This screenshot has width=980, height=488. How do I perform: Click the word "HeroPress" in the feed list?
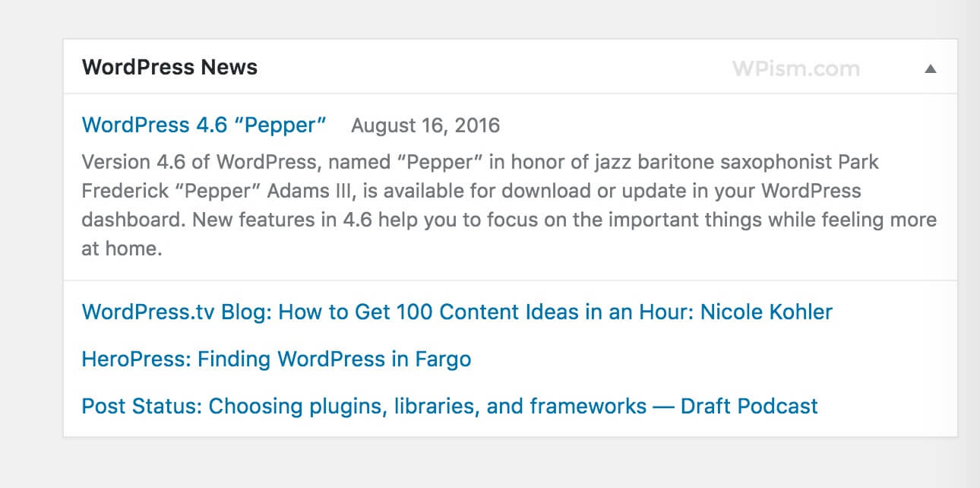134,359
